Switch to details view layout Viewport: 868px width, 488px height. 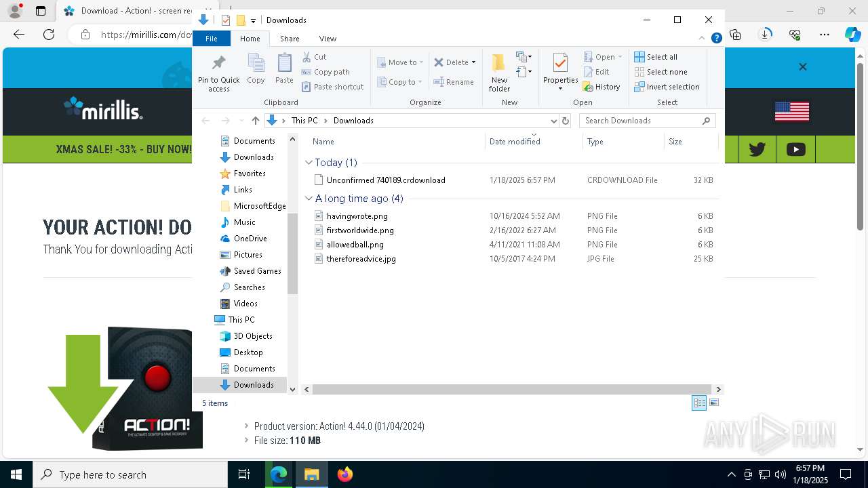[699, 403]
